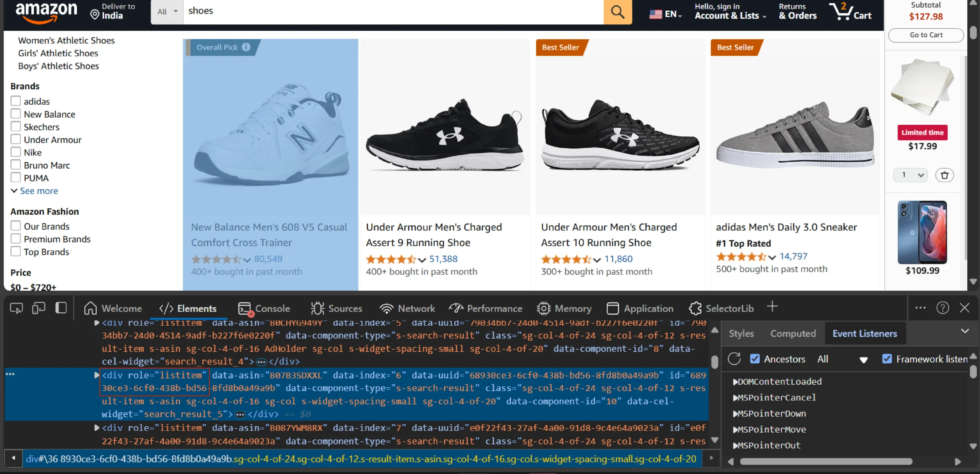This screenshot has width=980, height=474.
Task: Open the cart icon
Action: point(850,11)
